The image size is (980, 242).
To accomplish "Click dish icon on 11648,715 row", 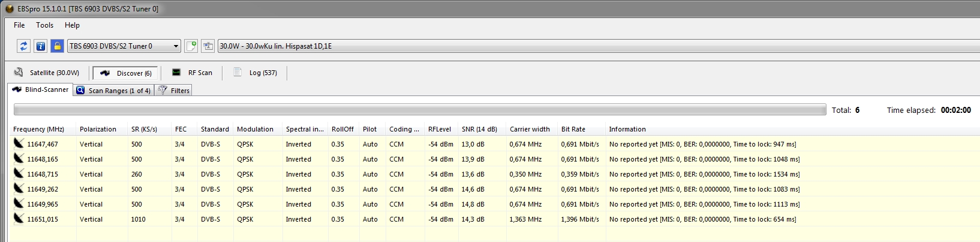I will coord(19,174).
